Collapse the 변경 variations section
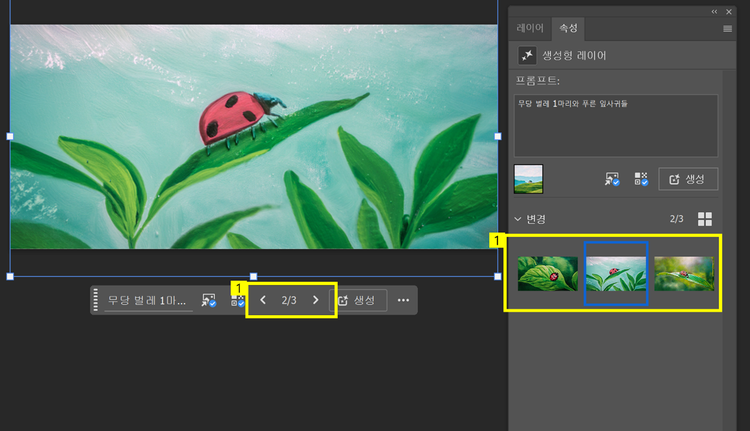Screen dimensions: 750x431 click(518, 219)
